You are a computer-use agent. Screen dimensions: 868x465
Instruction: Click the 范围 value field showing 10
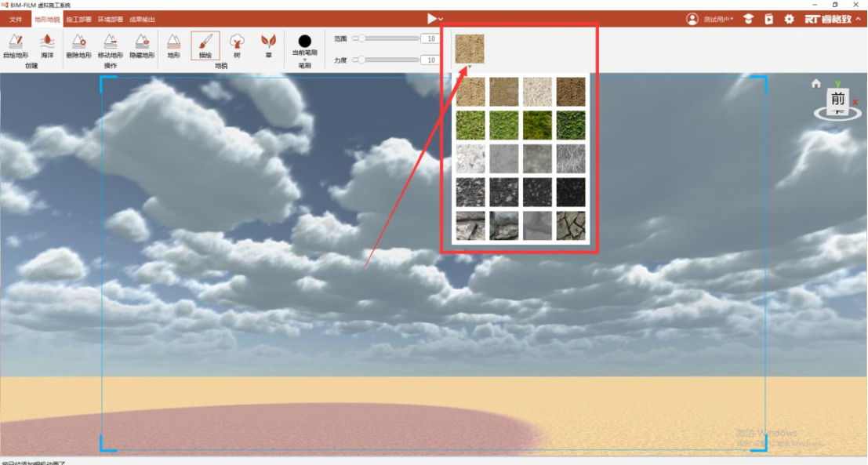pos(430,38)
